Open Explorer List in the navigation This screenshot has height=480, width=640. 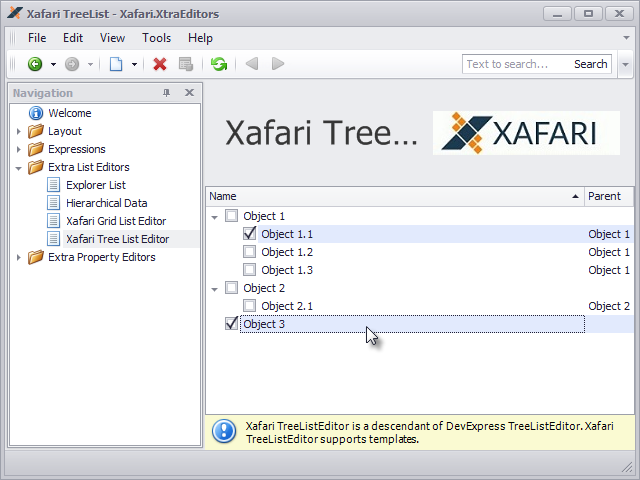(x=96, y=185)
